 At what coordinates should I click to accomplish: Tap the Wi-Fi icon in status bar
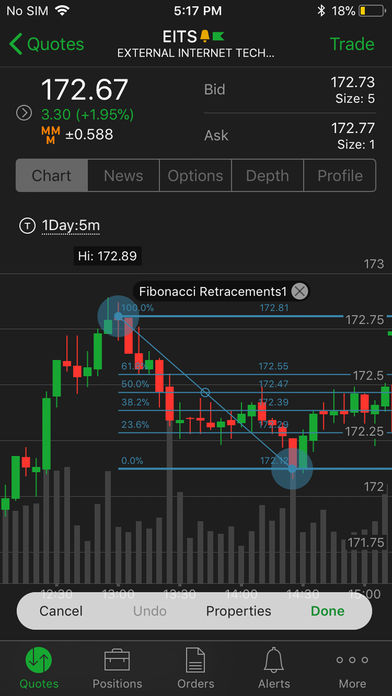click(x=63, y=11)
